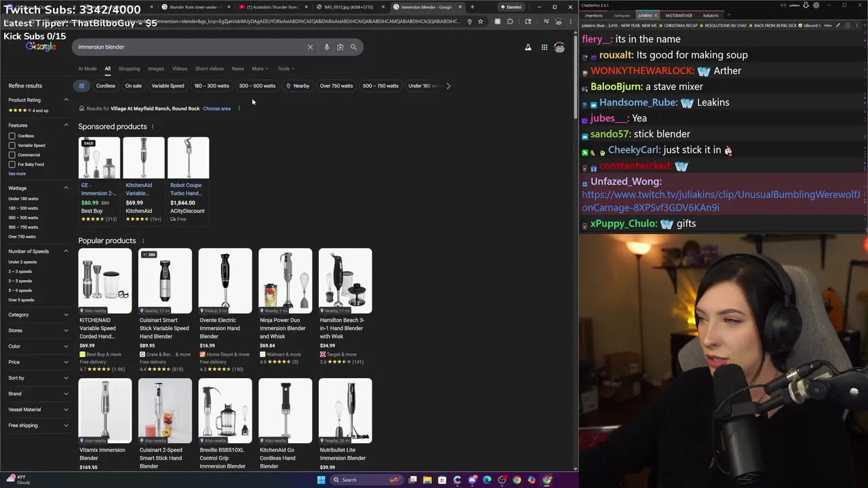Focus the immersion blender search field
The height and width of the screenshot is (488, 868).
click(190, 47)
